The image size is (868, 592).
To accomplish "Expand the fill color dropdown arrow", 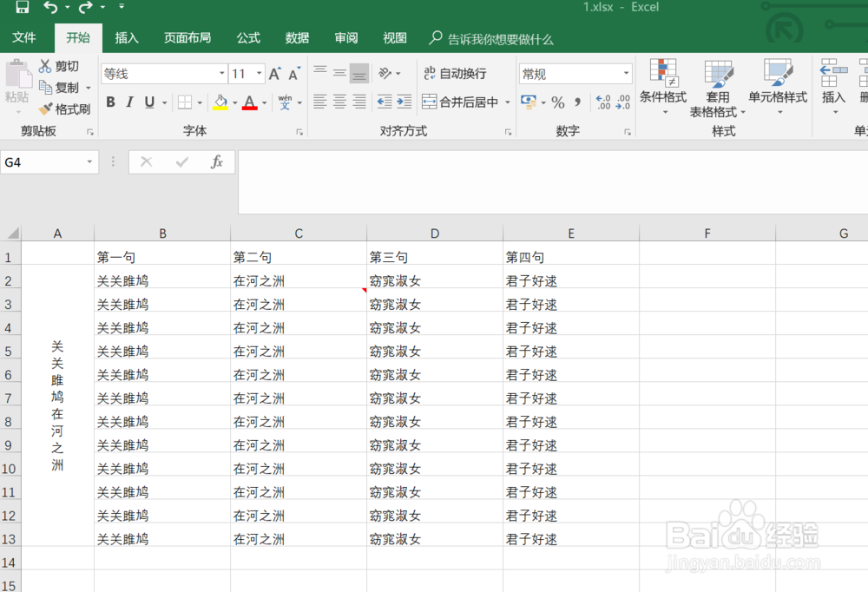I will (234, 102).
